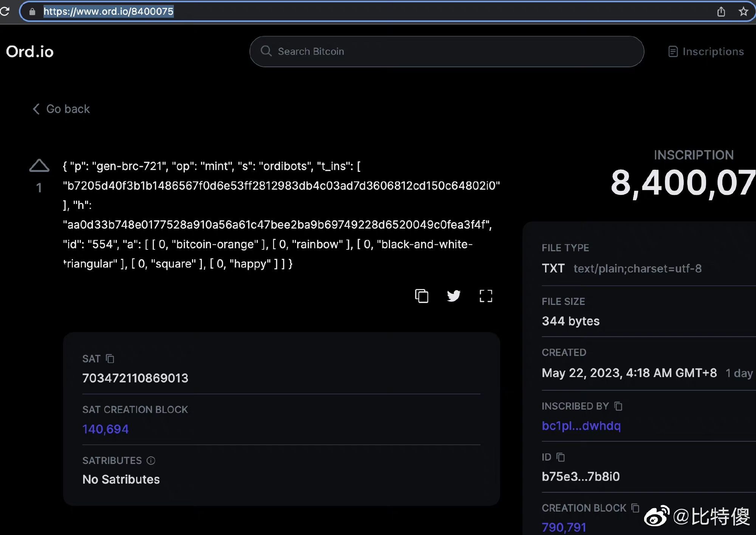Click the inscription number heading 8,400,07
The height and width of the screenshot is (535, 756).
pos(683,183)
